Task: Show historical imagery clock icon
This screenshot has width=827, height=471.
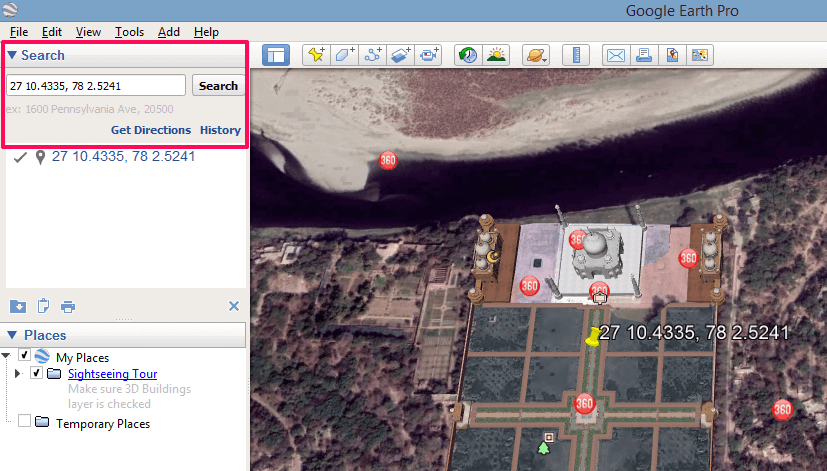Action: tap(468, 55)
